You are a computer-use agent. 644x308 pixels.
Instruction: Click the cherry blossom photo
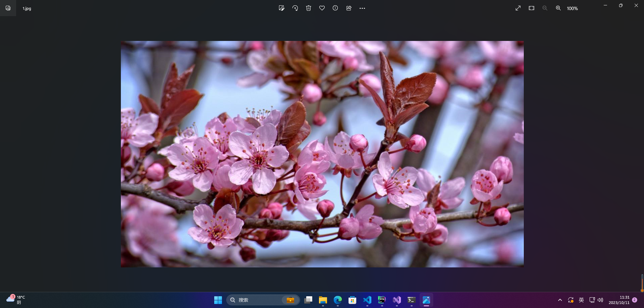pyautogui.click(x=322, y=154)
